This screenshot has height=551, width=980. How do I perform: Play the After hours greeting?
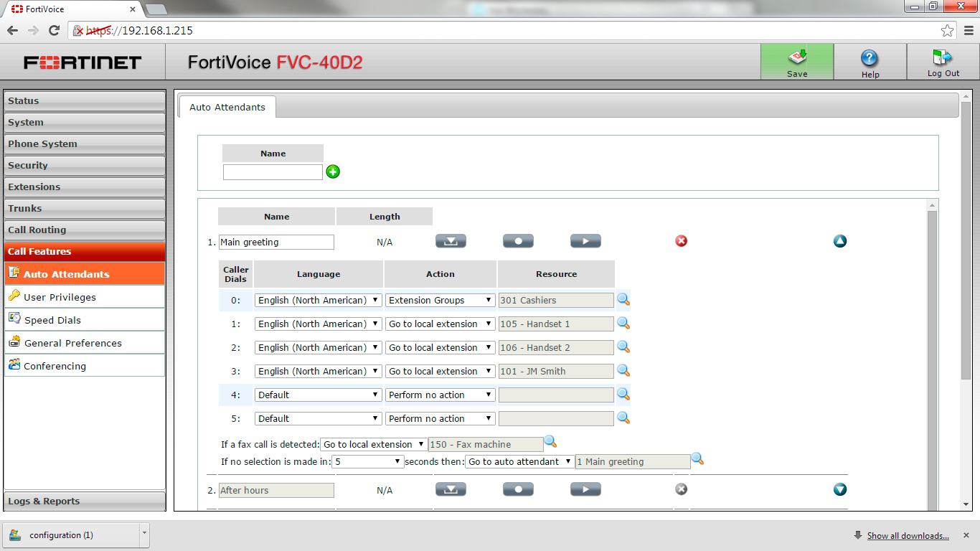[585, 489]
